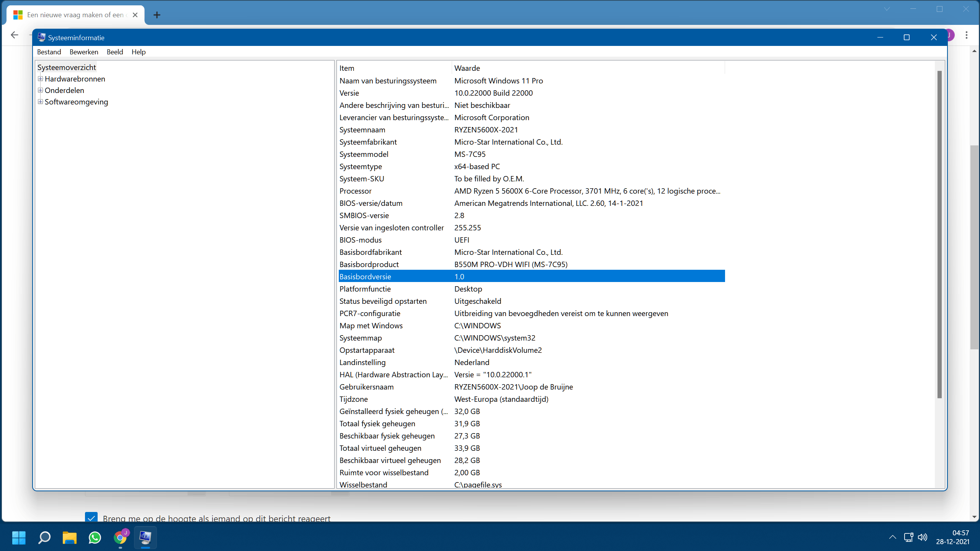Expand the Softwareomgeving tree node
The height and width of the screenshot is (551, 980).
click(40, 102)
